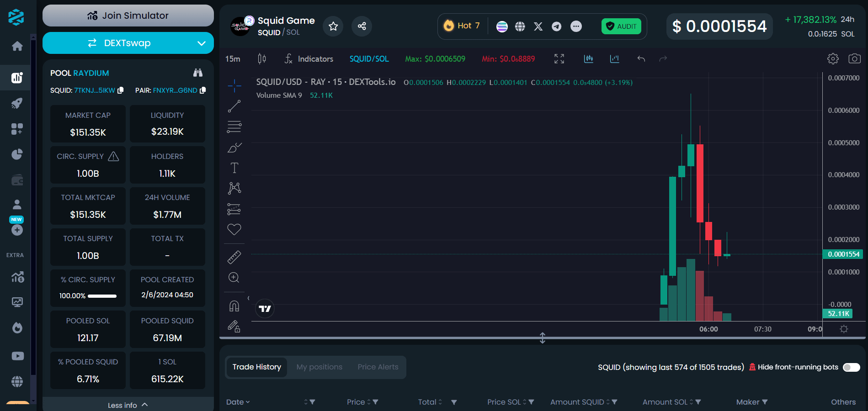Add Squid Game to favorites star
This screenshot has height=411, width=868.
tap(333, 26)
